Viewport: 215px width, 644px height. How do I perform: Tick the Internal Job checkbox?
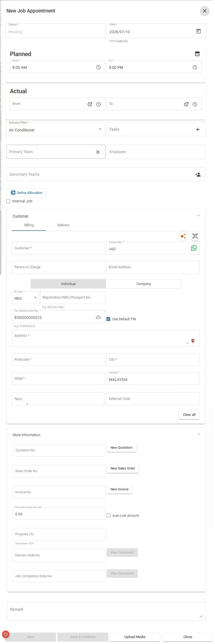9,201
